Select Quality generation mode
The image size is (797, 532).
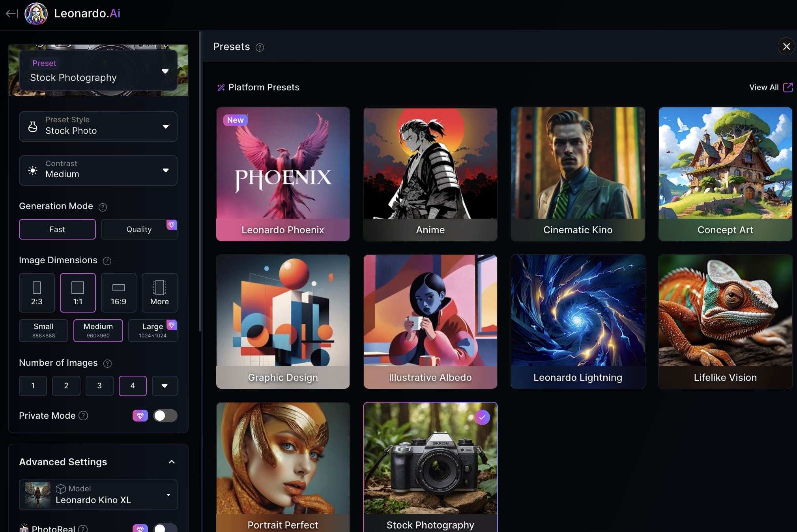(x=139, y=229)
